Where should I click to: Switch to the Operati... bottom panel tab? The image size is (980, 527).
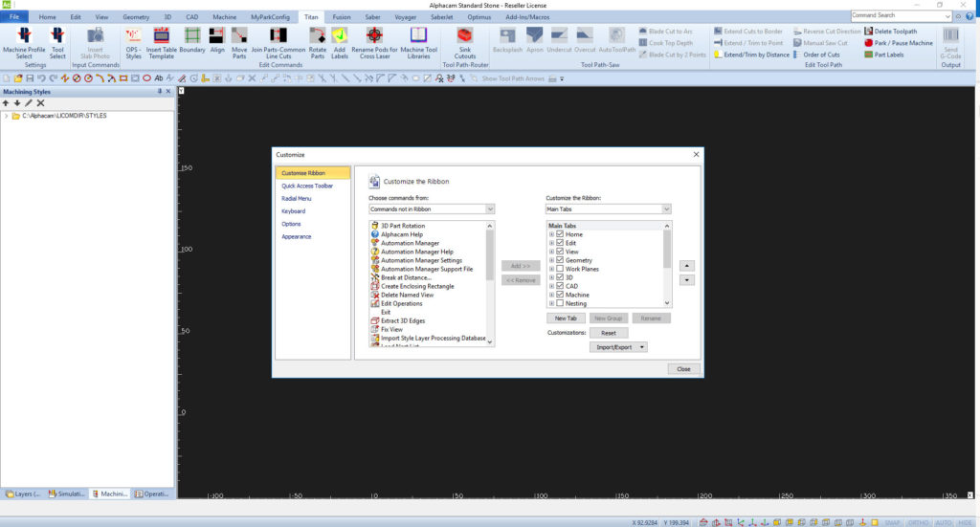click(152, 494)
